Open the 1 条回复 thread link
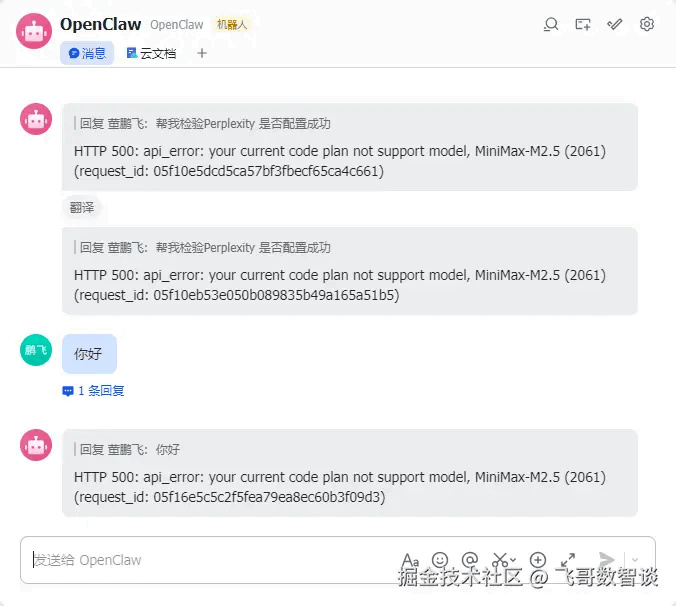The width and height of the screenshot is (676, 606). pyautogui.click(x=94, y=390)
